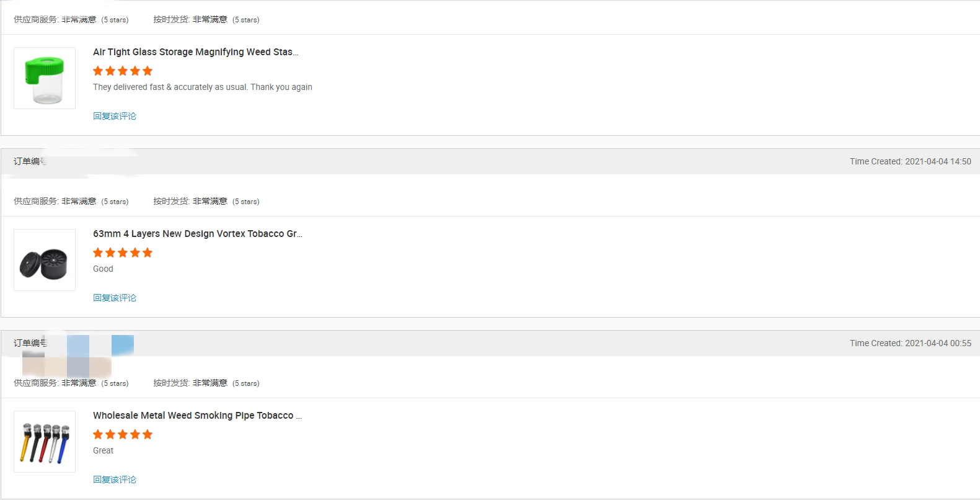Click 回复该评论 under the 'Good' review

pyautogui.click(x=115, y=298)
